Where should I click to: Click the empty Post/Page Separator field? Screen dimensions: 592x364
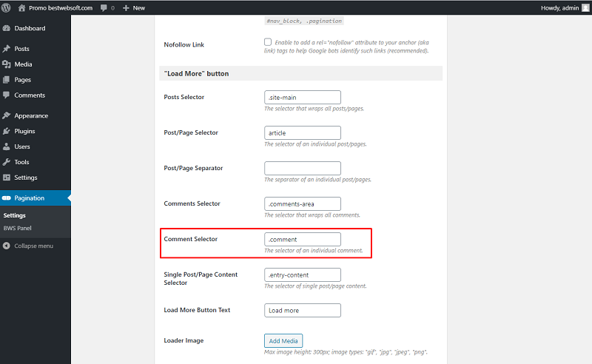tap(303, 169)
